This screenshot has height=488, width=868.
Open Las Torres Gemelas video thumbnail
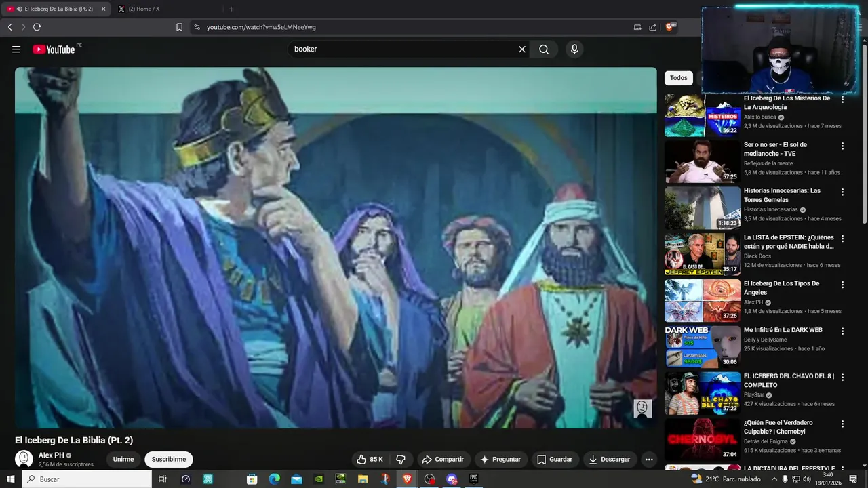click(703, 207)
